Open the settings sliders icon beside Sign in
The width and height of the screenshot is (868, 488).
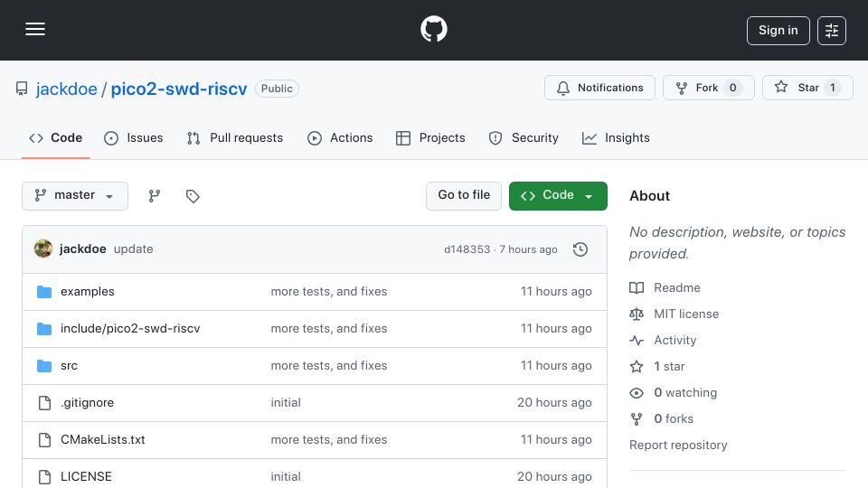(832, 31)
